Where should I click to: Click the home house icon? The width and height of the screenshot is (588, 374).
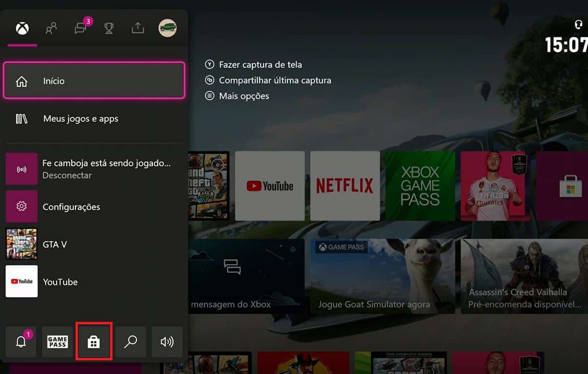coord(21,81)
